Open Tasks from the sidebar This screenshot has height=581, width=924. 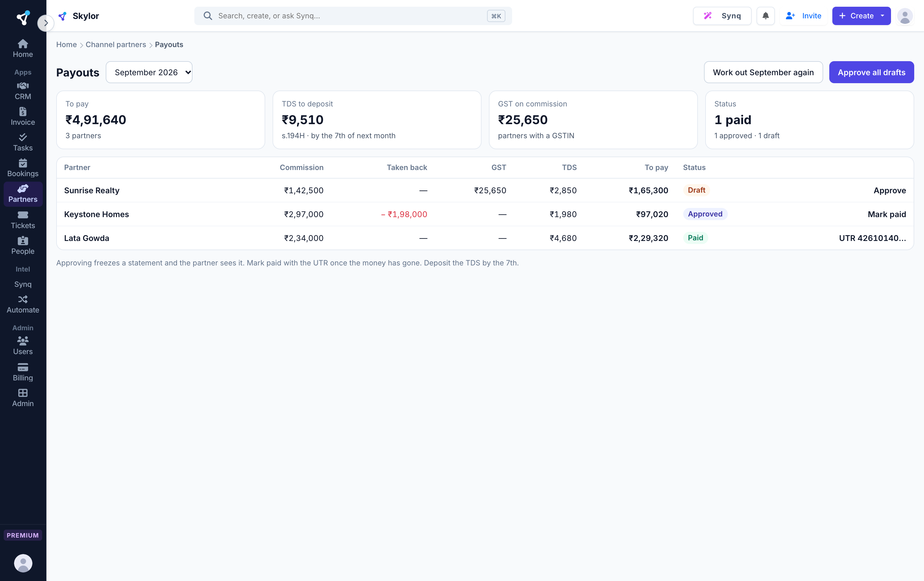click(23, 142)
